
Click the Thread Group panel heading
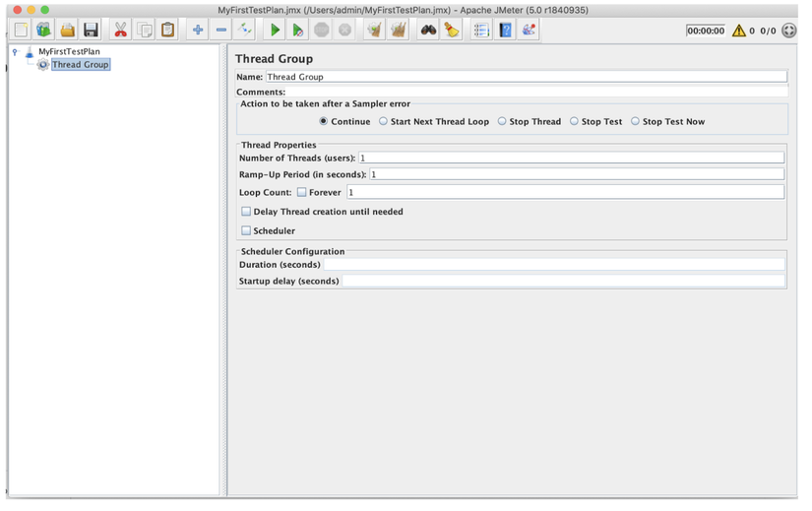[x=274, y=58]
